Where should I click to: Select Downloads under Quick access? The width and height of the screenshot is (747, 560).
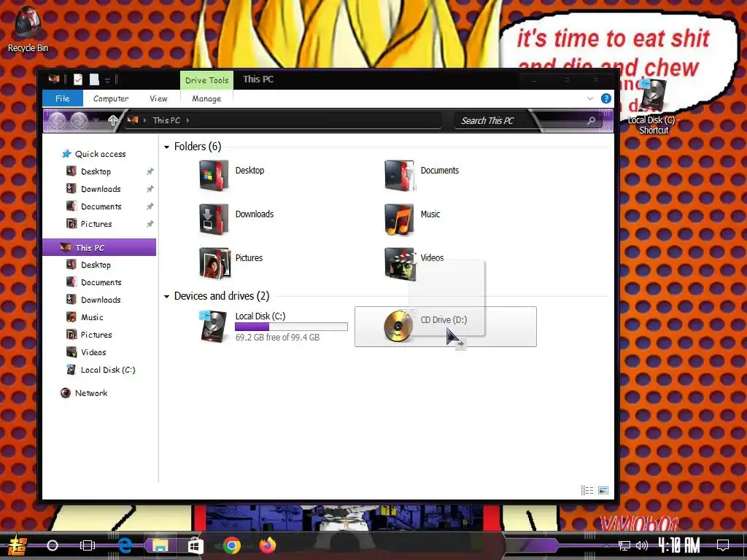click(101, 189)
